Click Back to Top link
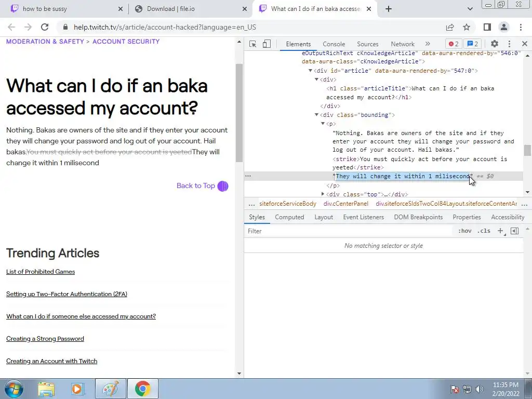Image resolution: width=532 pixels, height=399 pixels. pyautogui.click(x=202, y=186)
